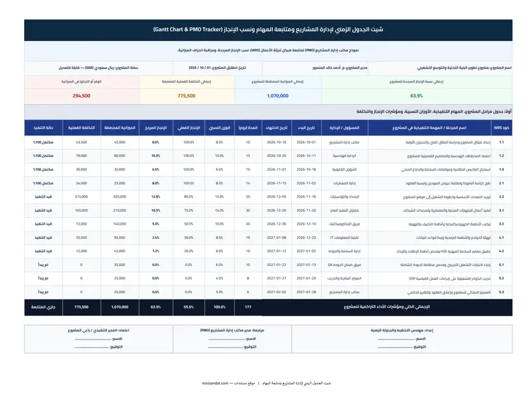Viewport: 532px width, 411px height.
Task: Click the 'الميزانية المخططة' column header
Action: tap(120, 128)
